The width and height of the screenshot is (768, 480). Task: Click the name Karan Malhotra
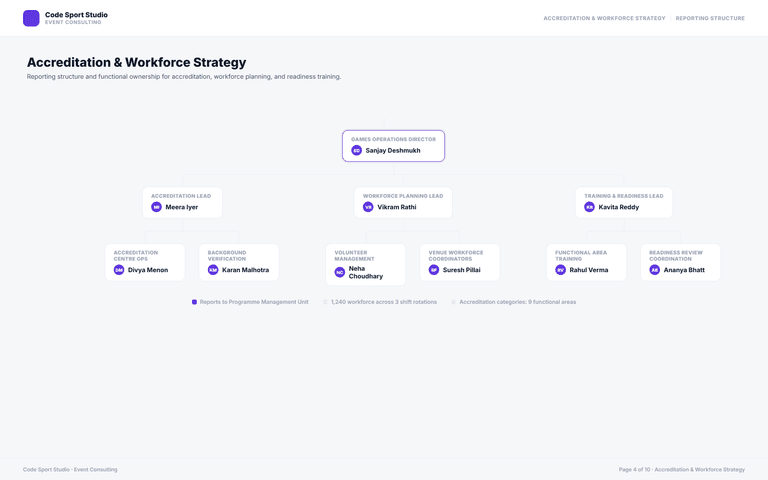[x=245, y=270]
